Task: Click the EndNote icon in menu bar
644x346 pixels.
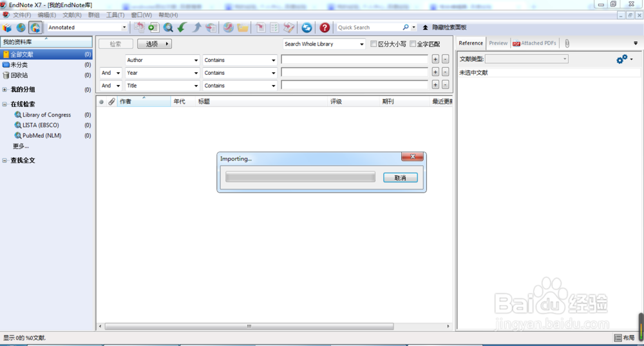Action: [5, 15]
